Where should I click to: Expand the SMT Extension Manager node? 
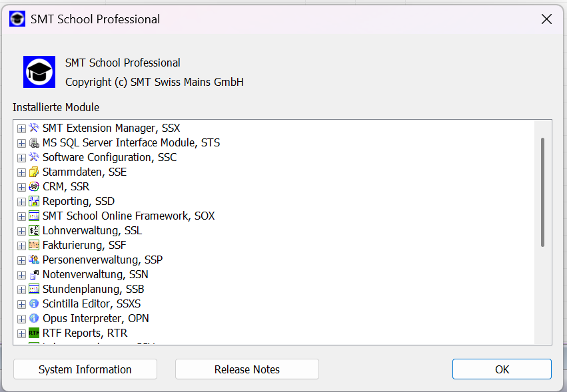[21, 128]
